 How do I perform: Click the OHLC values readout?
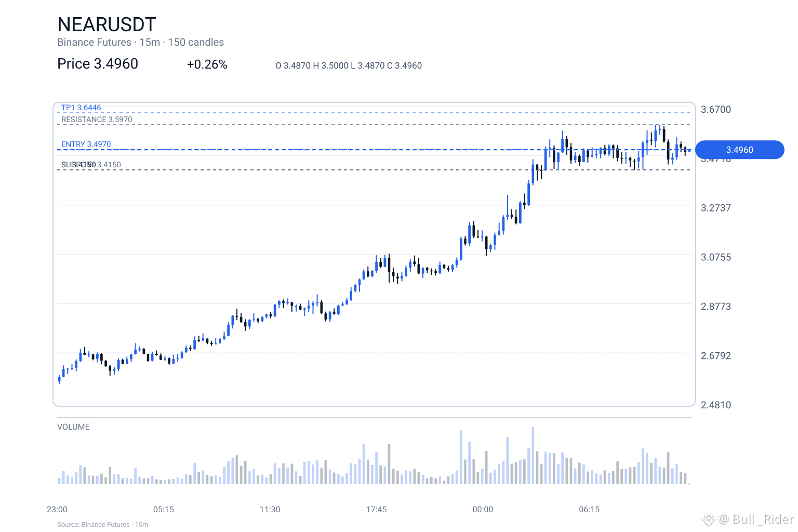[x=349, y=65]
